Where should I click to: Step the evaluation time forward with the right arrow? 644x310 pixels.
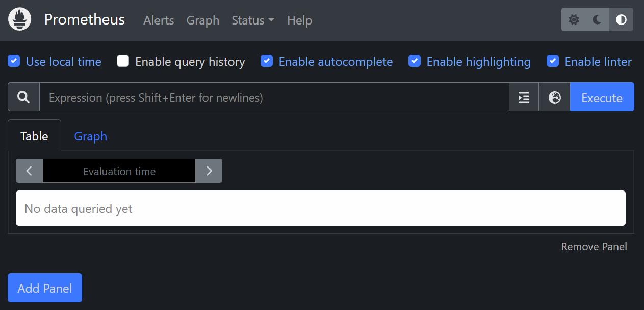click(x=209, y=171)
